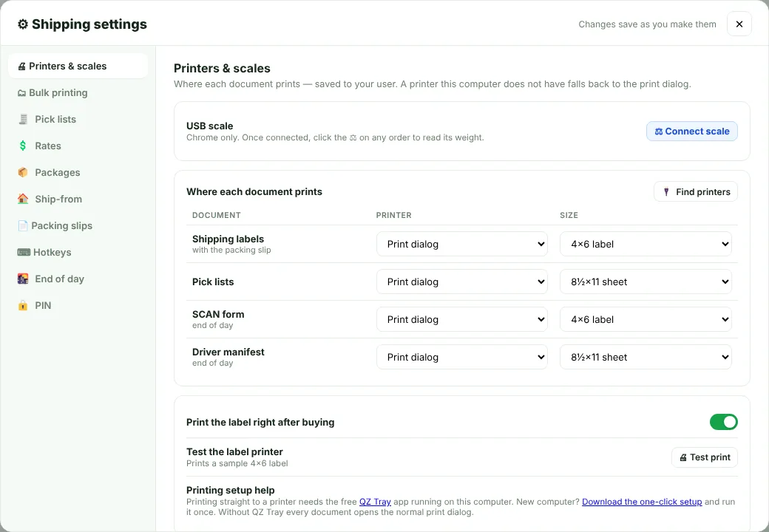Screen dimensions: 769x532
Task: Open the Pick lists size dropdown
Action: pos(646,282)
